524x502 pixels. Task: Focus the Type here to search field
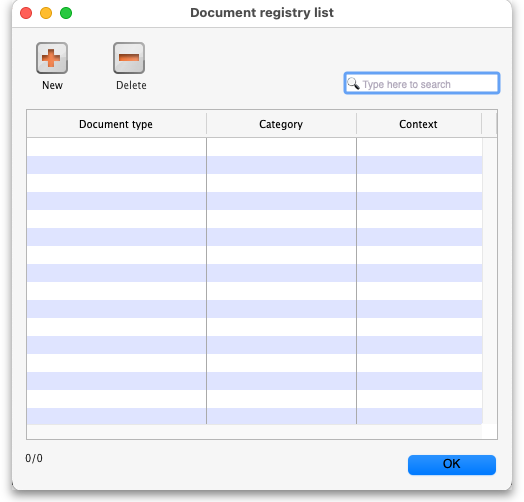tap(422, 83)
